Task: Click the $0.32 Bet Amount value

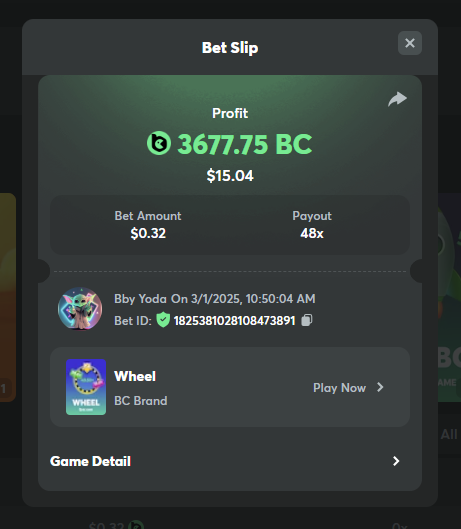Action: (148, 233)
